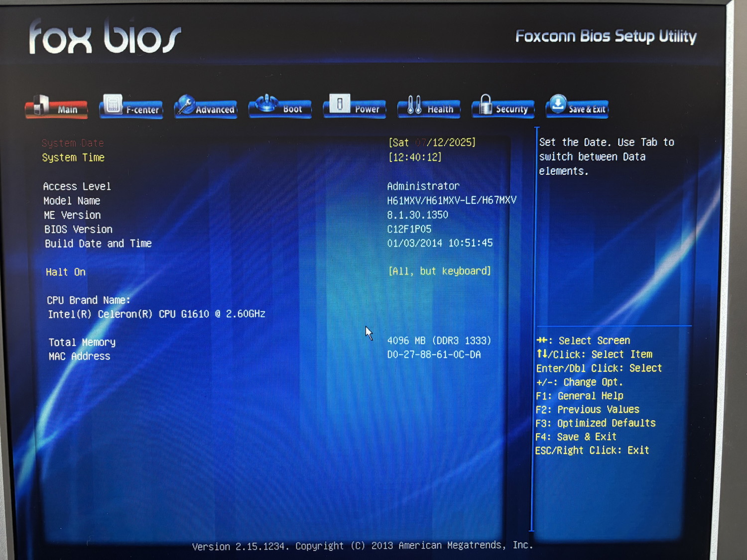747x560 pixels.
Task: Go to the Boot tab label
Action: point(293,109)
